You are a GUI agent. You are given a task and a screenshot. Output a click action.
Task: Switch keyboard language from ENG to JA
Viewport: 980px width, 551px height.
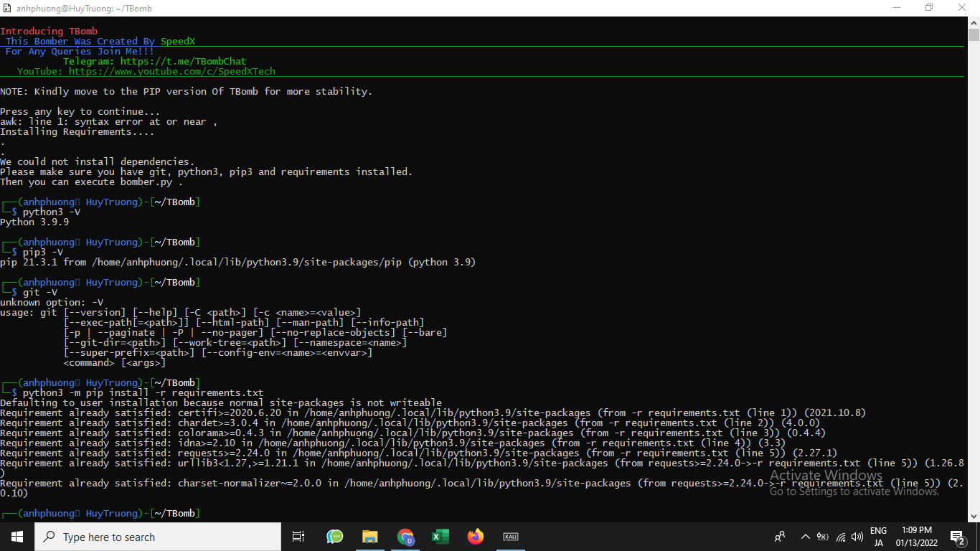[878, 536]
